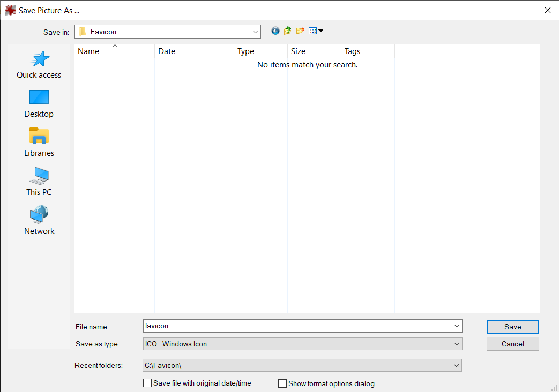Sort files by the Type column

pos(245,51)
